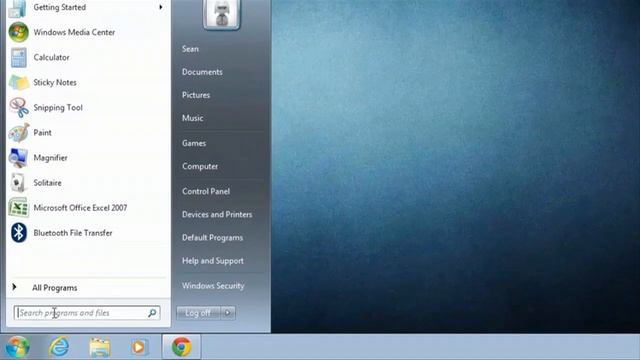Image resolution: width=640 pixels, height=360 pixels.
Task: Launch the Snipping Tool scissors icon
Action: coord(18,108)
